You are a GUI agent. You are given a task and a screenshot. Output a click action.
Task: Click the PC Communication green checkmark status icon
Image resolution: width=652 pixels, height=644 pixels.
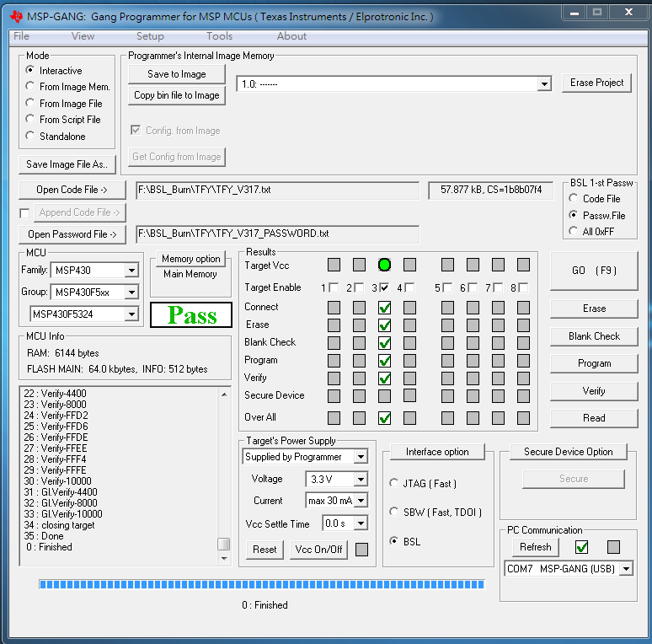(x=581, y=547)
